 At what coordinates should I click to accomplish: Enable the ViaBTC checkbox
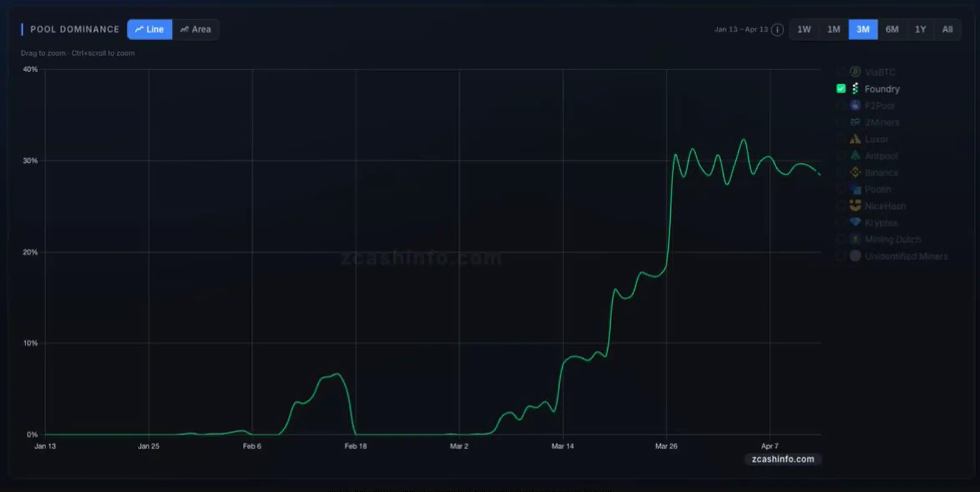tap(841, 72)
